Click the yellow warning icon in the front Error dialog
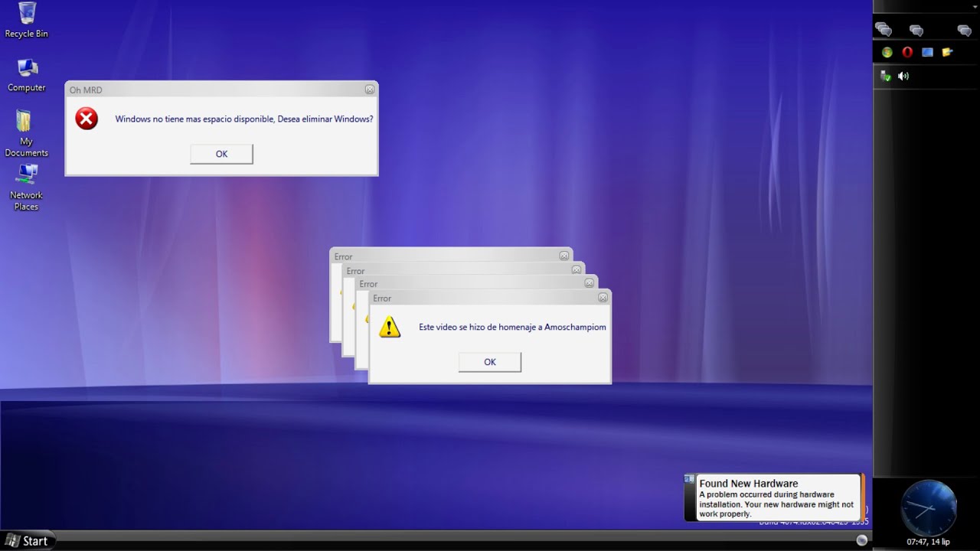Screen dimensions: 980x551 pyautogui.click(x=390, y=327)
